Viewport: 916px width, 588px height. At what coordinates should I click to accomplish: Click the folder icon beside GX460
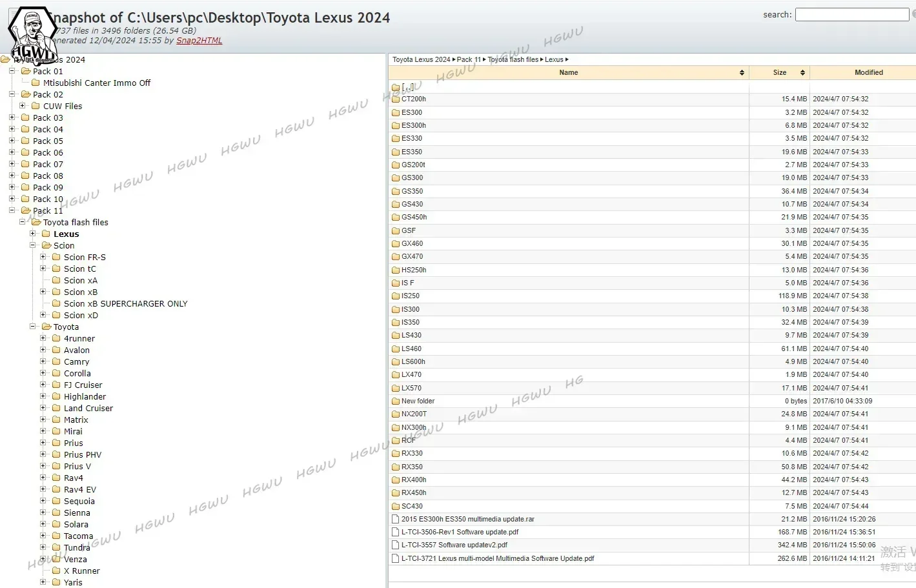(x=396, y=244)
